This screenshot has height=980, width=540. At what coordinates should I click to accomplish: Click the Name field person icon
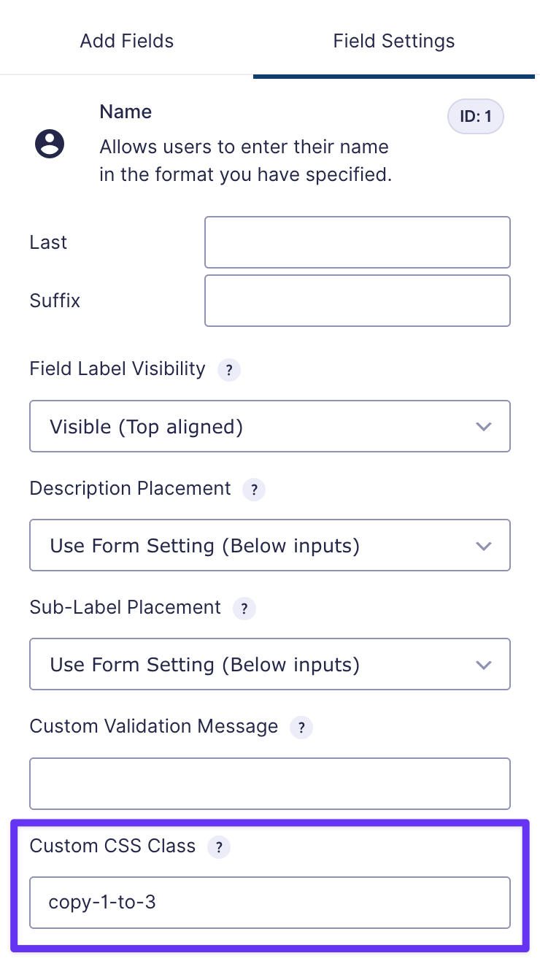pos(50,144)
